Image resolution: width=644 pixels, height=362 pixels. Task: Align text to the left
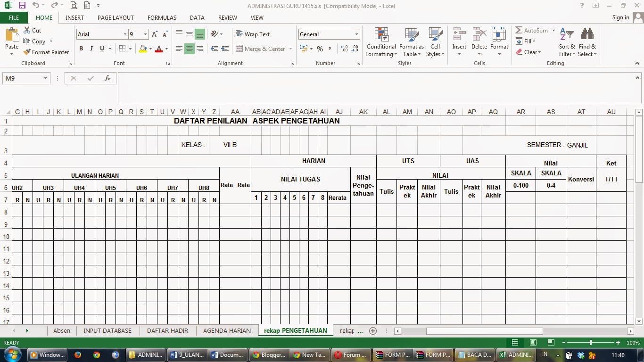click(179, 49)
